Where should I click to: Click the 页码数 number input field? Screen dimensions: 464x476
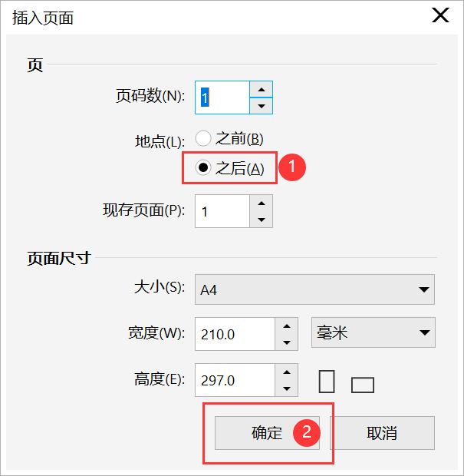click(222, 98)
